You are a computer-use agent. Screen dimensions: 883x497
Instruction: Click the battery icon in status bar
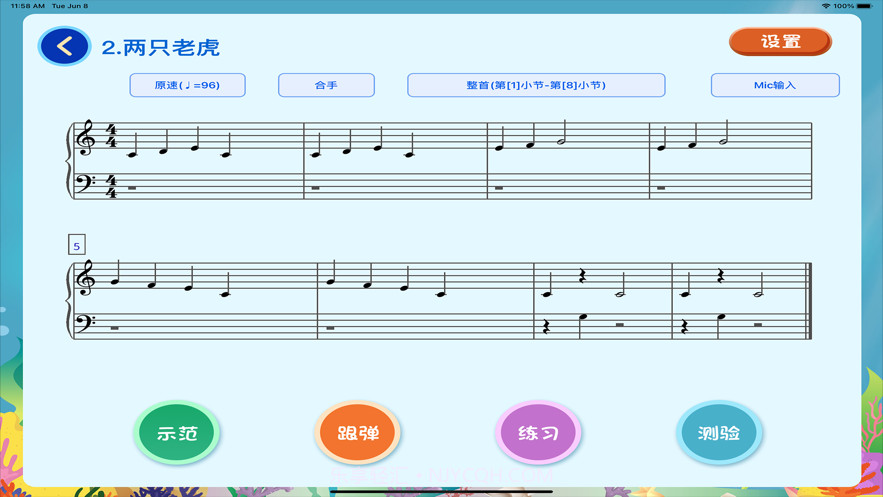point(864,6)
